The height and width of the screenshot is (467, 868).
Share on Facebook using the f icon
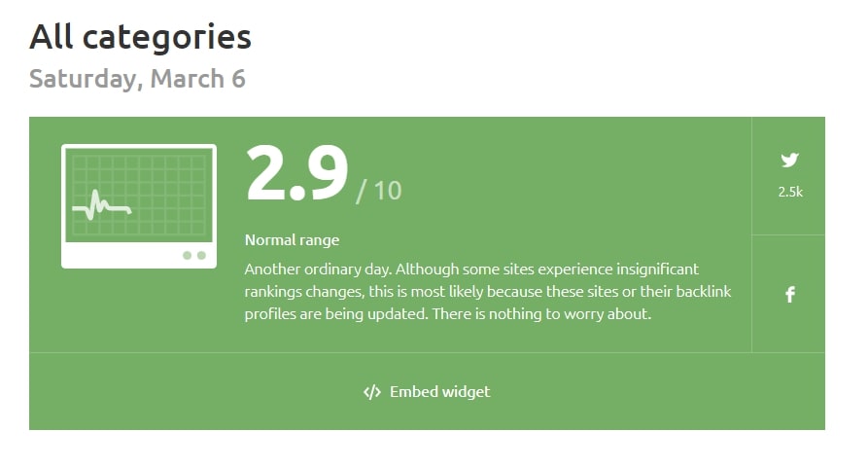790,294
